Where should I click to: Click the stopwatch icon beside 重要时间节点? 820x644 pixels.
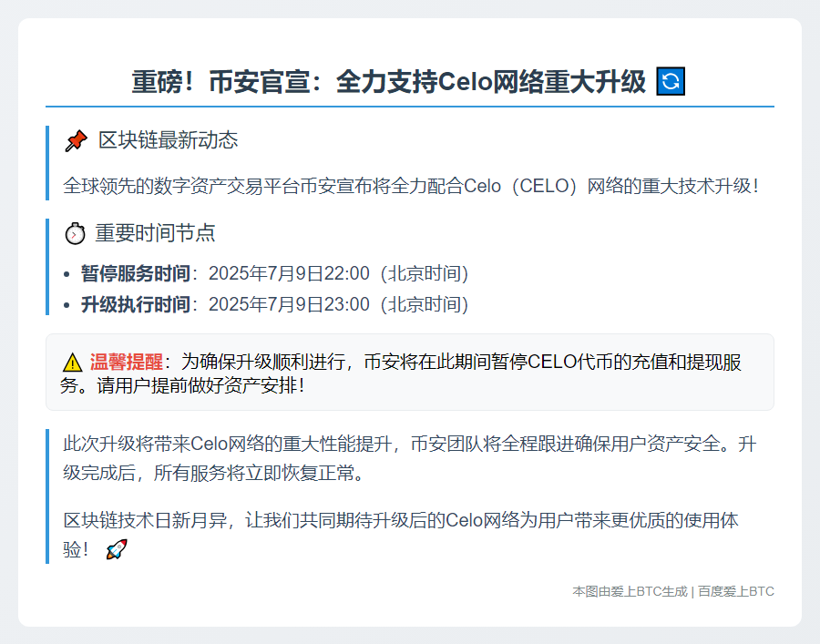(75, 234)
